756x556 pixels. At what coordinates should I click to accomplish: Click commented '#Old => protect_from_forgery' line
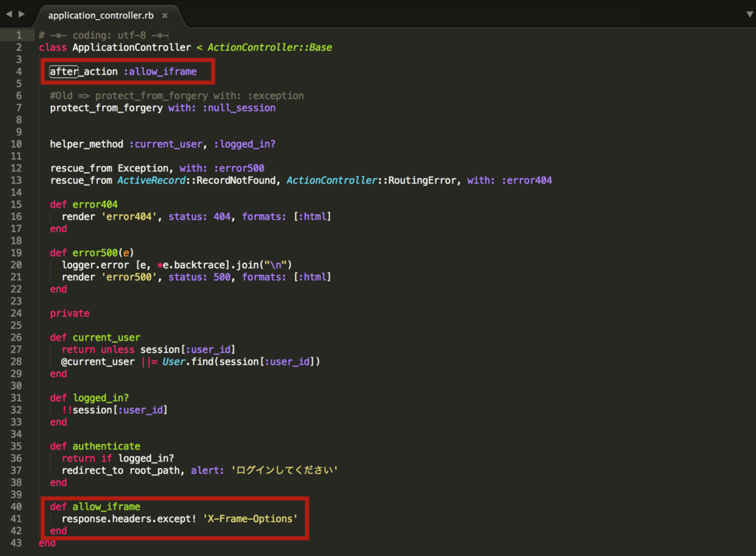(x=177, y=95)
